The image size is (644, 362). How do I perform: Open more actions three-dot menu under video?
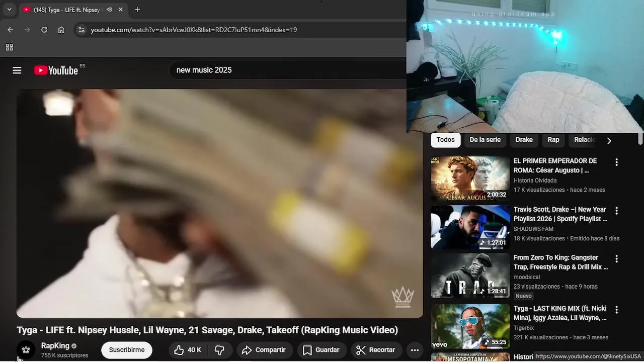tap(415, 350)
